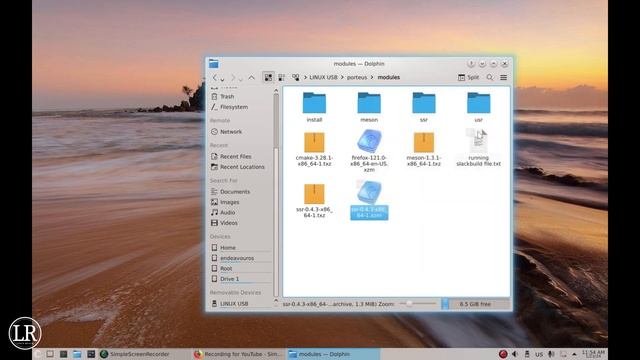This screenshot has width=640, height=360.
Task: Click the taskbar clock
Action: click(x=593, y=353)
